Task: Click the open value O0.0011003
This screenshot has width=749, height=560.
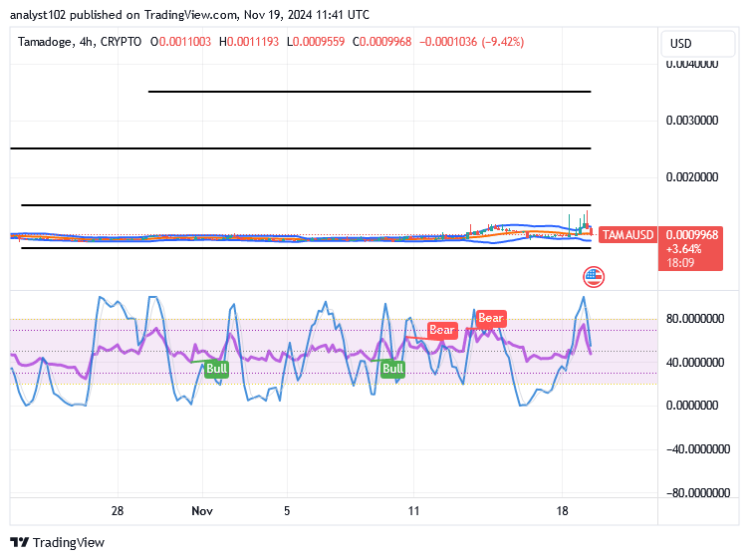Action: tap(180, 42)
